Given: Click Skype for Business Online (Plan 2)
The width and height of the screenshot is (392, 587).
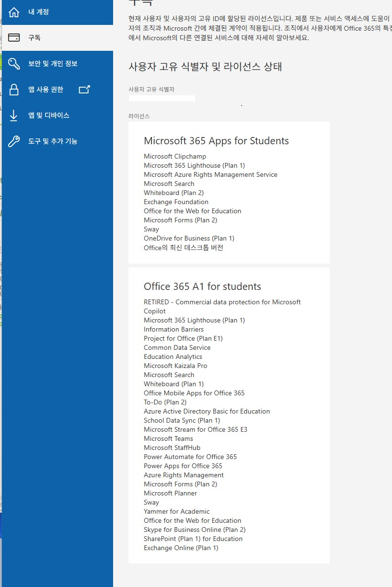Looking at the screenshot, I should coord(195,529).
